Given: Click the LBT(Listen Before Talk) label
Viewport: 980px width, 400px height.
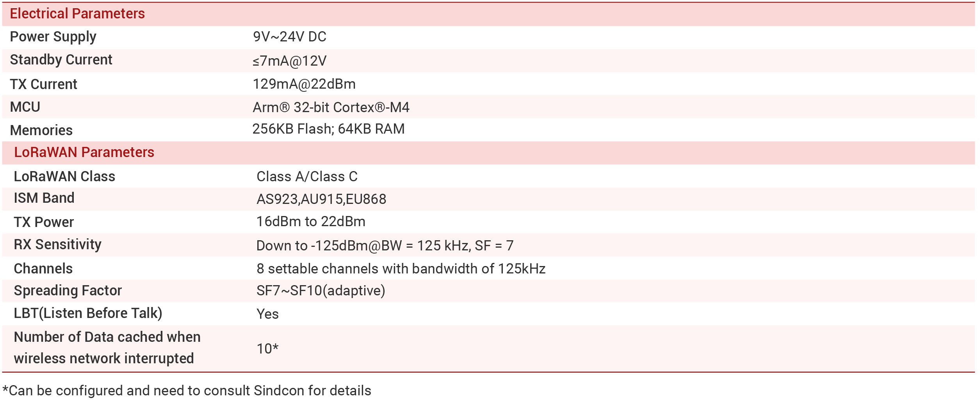Looking at the screenshot, I should [x=88, y=314].
